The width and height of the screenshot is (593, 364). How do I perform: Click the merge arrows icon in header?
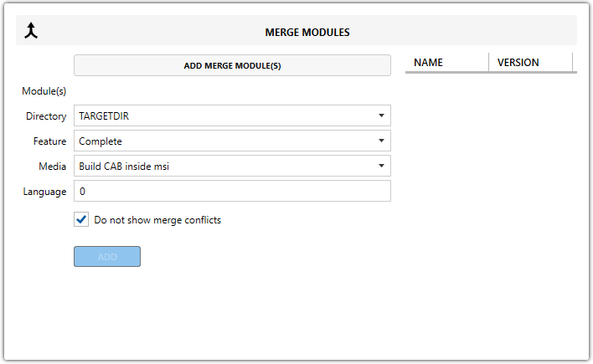[31, 31]
